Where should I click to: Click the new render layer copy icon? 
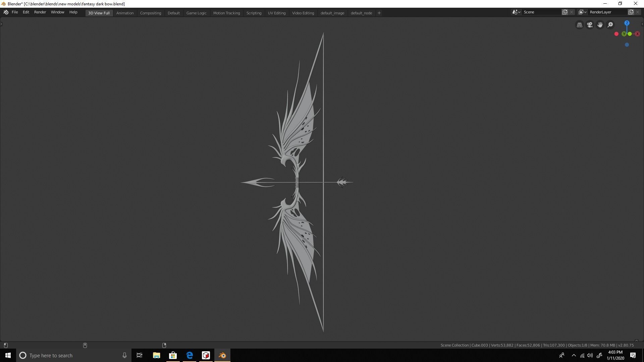coord(631,12)
